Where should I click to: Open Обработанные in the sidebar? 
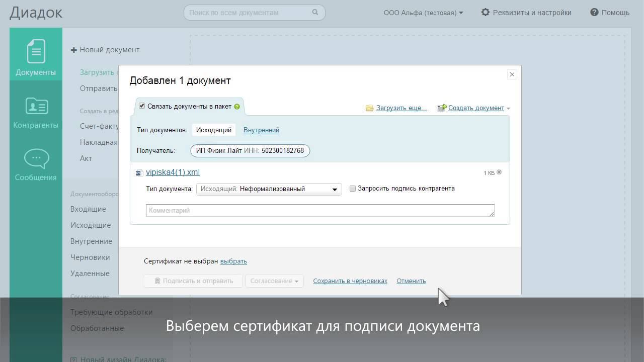click(x=97, y=328)
